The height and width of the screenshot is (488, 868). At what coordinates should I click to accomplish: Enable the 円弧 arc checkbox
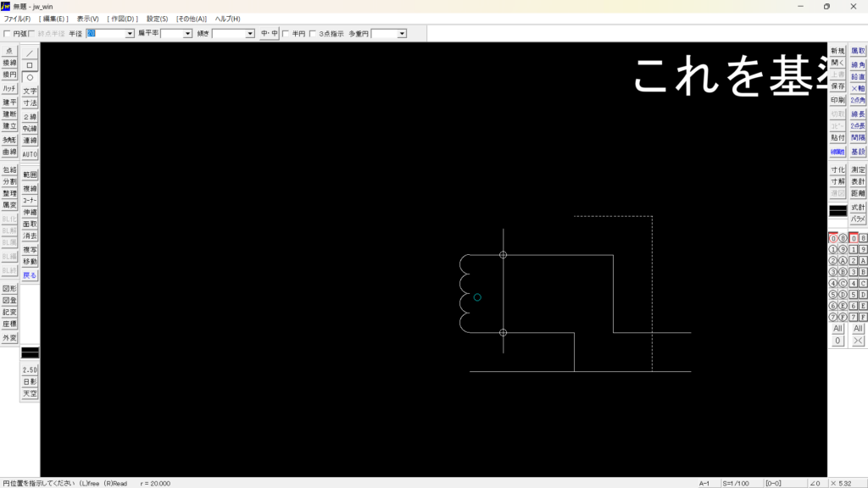[x=8, y=34]
